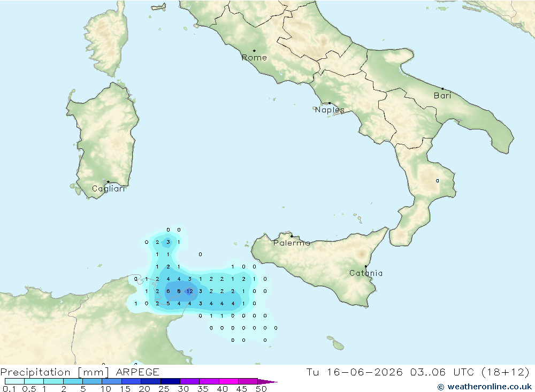Select the 40–45 mm legend swatch

point(228,381)
